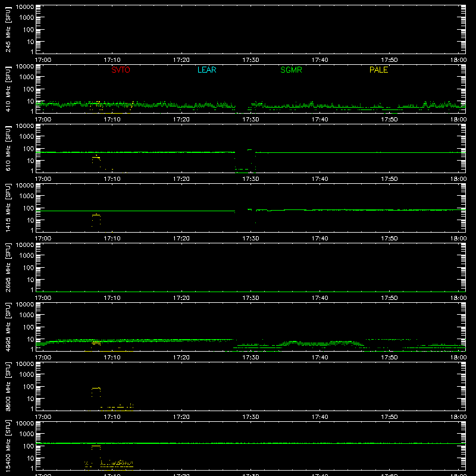
Task: Click the yellow burst peak in 8800 MHz panel
Action: (x=96, y=389)
